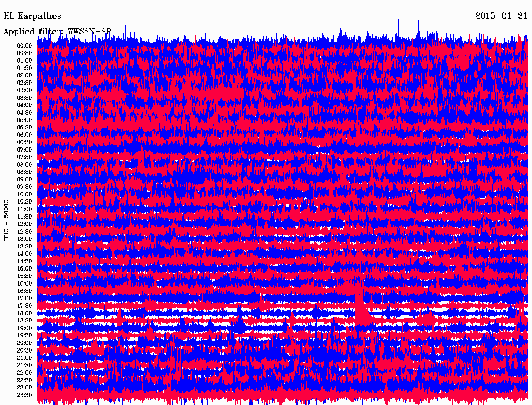Select the 12:00 time row label
Viewport: 532px width, 405px height.
tap(24, 224)
